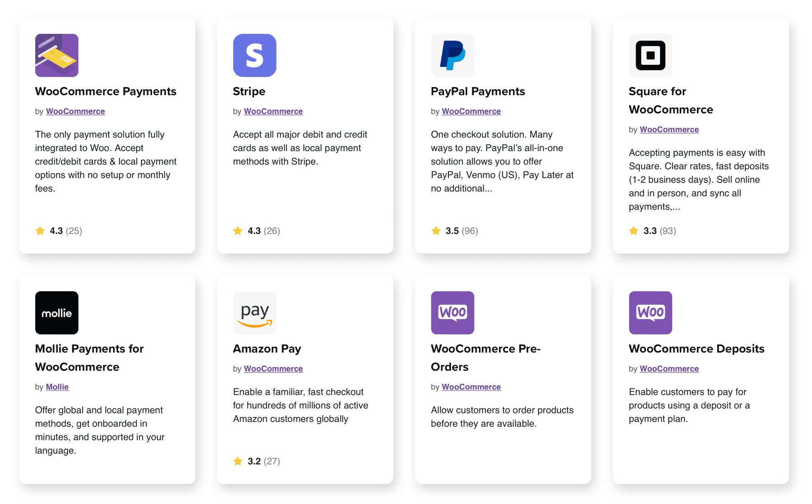Screen dimensions: 812x504
Task: Open the WooCommerce link under Stripe
Action: tap(273, 111)
